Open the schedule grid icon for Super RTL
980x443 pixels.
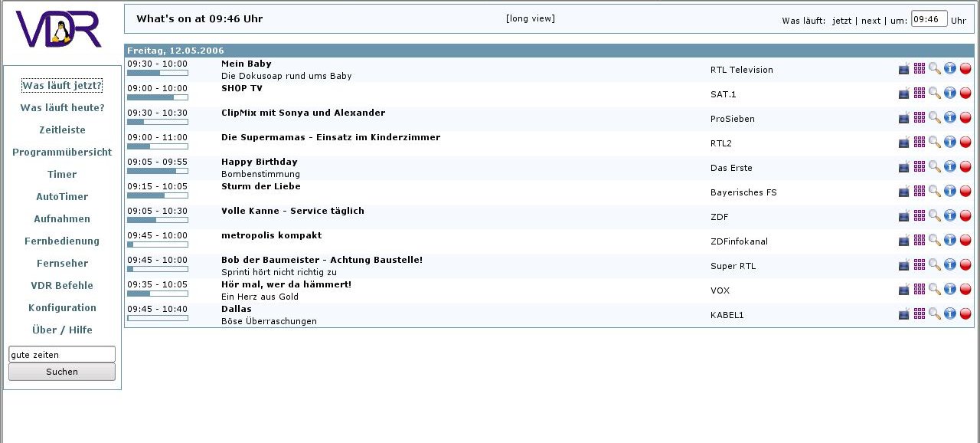tap(920, 265)
